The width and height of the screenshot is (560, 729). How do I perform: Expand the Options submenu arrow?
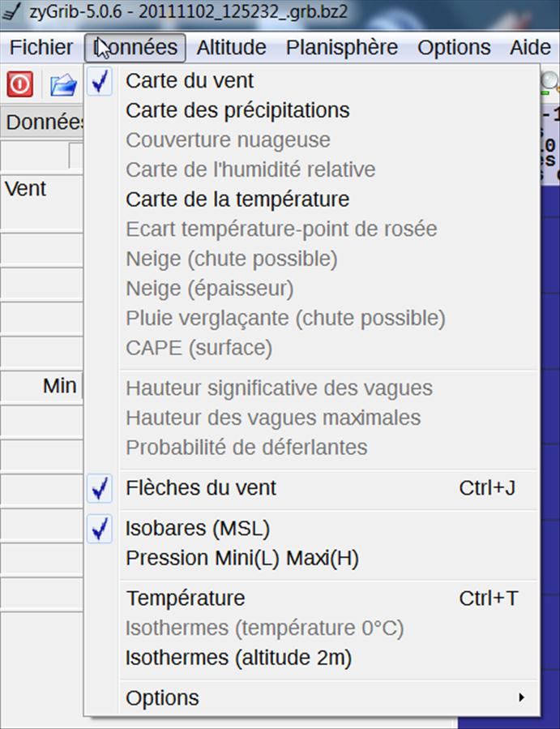click(522, 697)
